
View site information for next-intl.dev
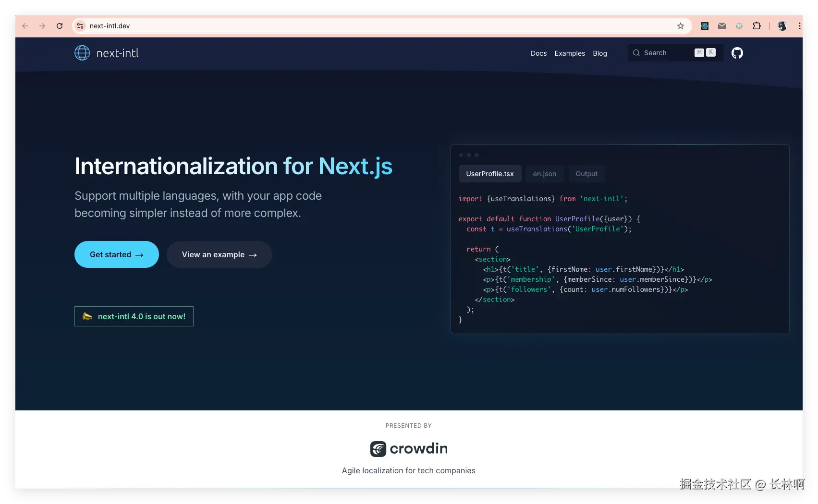[x=80, y=26]
